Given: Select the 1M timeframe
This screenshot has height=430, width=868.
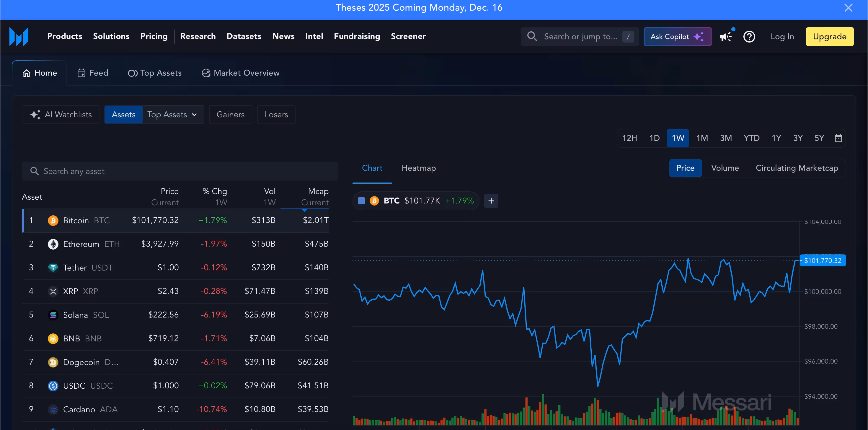Looking at the screenshot, I should (702, 138).
